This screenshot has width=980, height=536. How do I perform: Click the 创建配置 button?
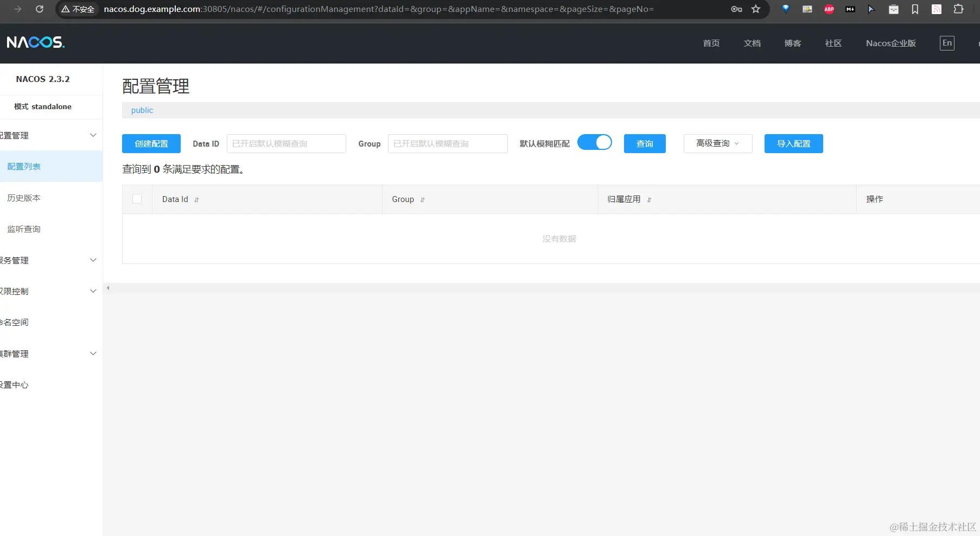click(151, 143)
